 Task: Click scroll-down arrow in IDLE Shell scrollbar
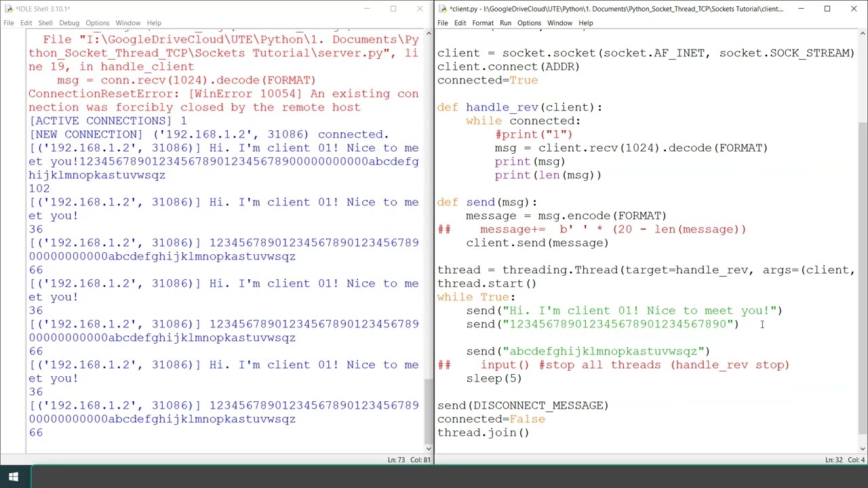(x=428, y=447)
